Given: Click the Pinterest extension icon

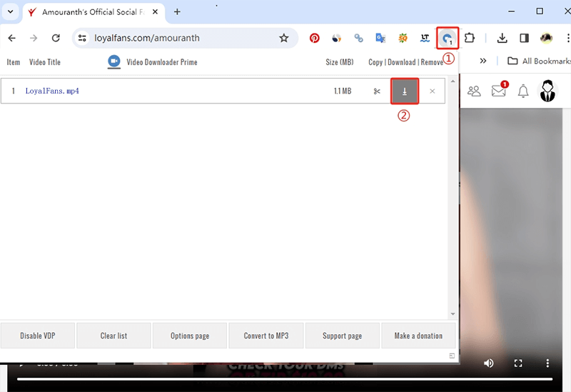Looking at the screenshot, I should (314, 38).
